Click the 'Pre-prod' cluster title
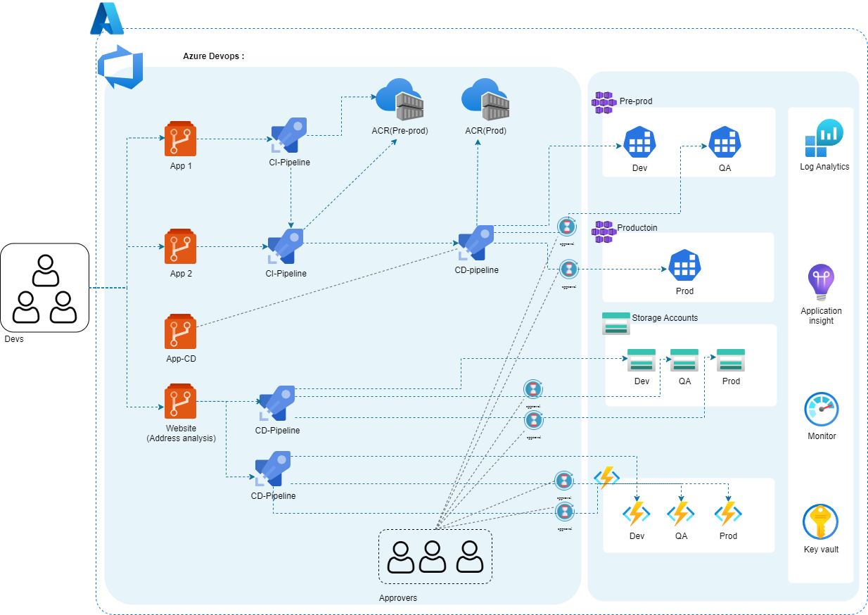This screenshot has height=615, width=868. coord(636,101)
